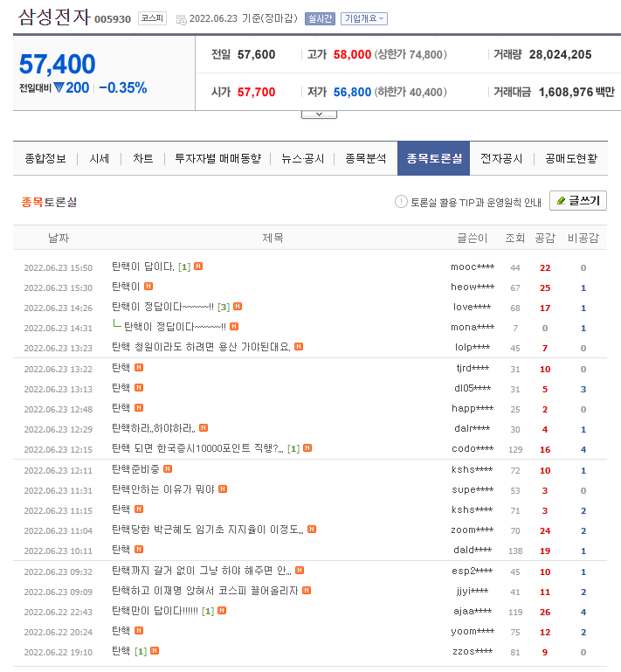Click the 비공감 column header
This screenshot has height=672, width=621.
click(x=583, y=238)
